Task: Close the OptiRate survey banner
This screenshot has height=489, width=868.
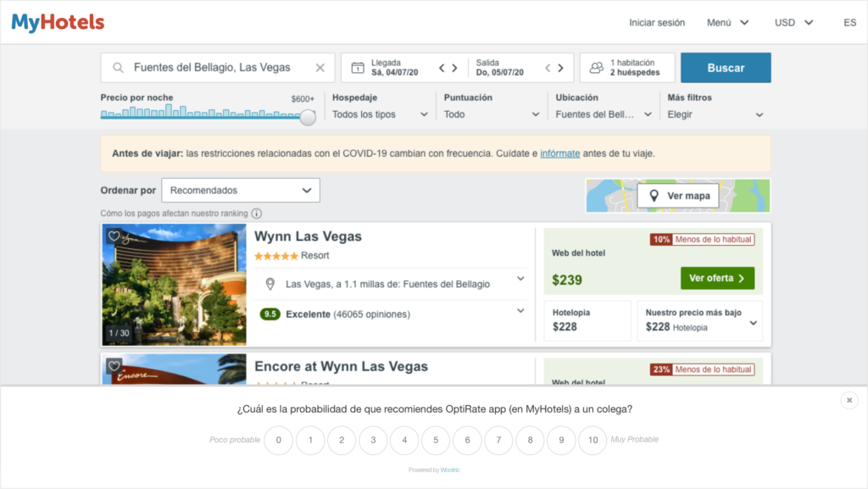Action: pos(849,400)
